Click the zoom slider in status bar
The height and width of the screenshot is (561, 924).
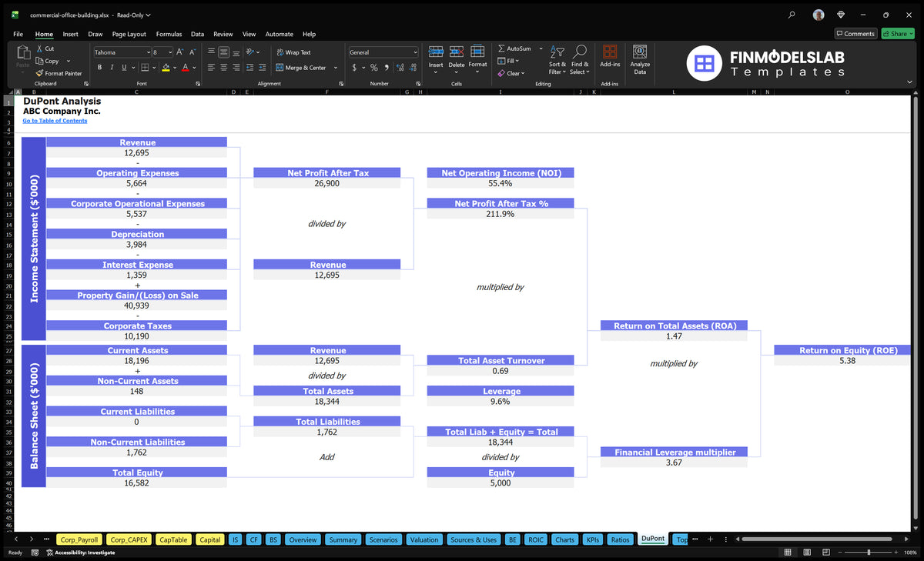869,553
